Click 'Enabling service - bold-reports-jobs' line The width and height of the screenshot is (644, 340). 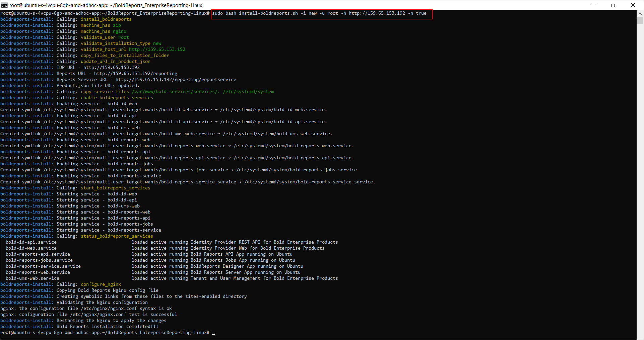tap(77, 164)
